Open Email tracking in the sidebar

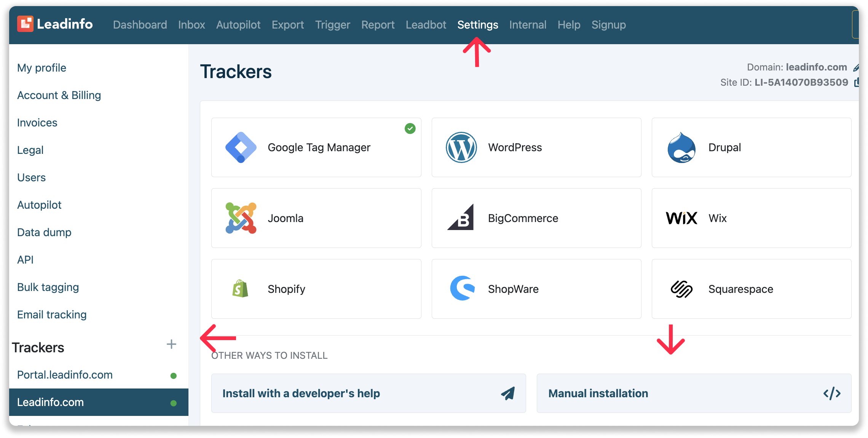52,315
